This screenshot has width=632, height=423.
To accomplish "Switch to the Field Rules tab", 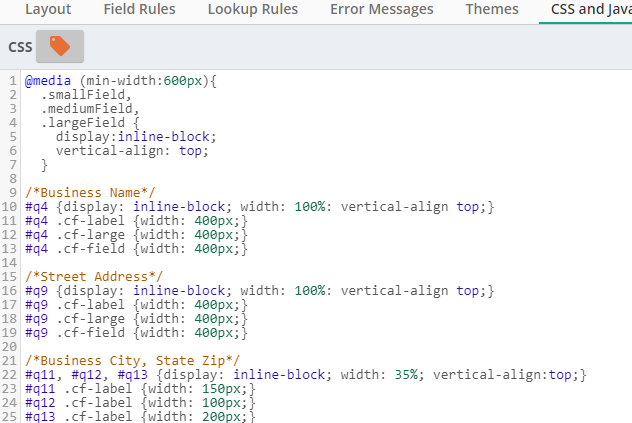I will pyautogui.click(x=139, y=9).
